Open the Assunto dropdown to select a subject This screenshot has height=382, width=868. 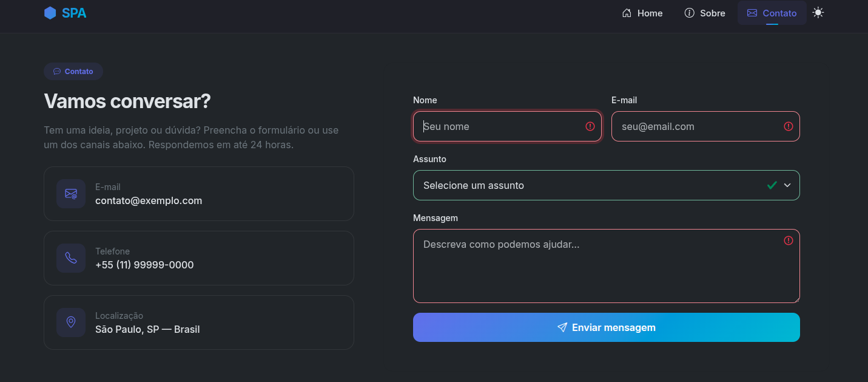tap(607, 185)
